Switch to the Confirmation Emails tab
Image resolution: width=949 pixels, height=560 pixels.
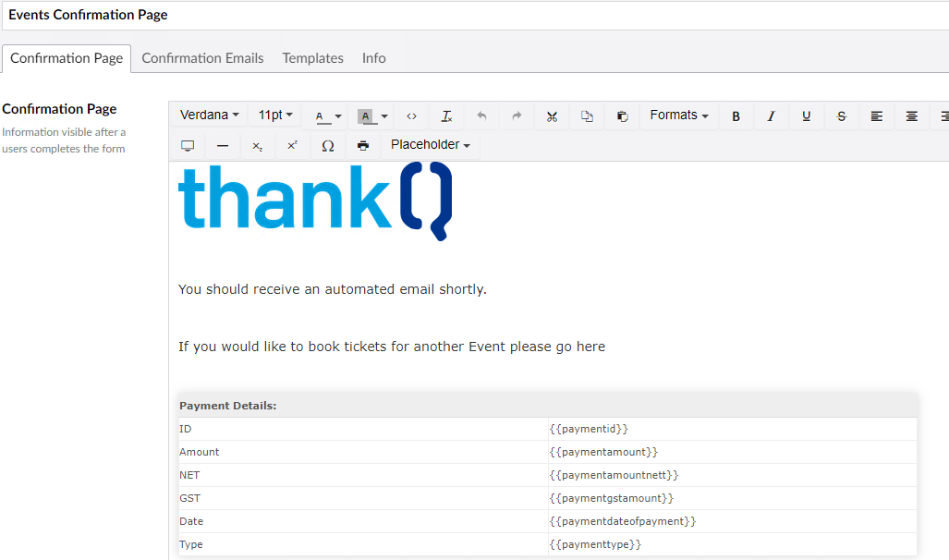pyautogui.click(x=202, y=58)
